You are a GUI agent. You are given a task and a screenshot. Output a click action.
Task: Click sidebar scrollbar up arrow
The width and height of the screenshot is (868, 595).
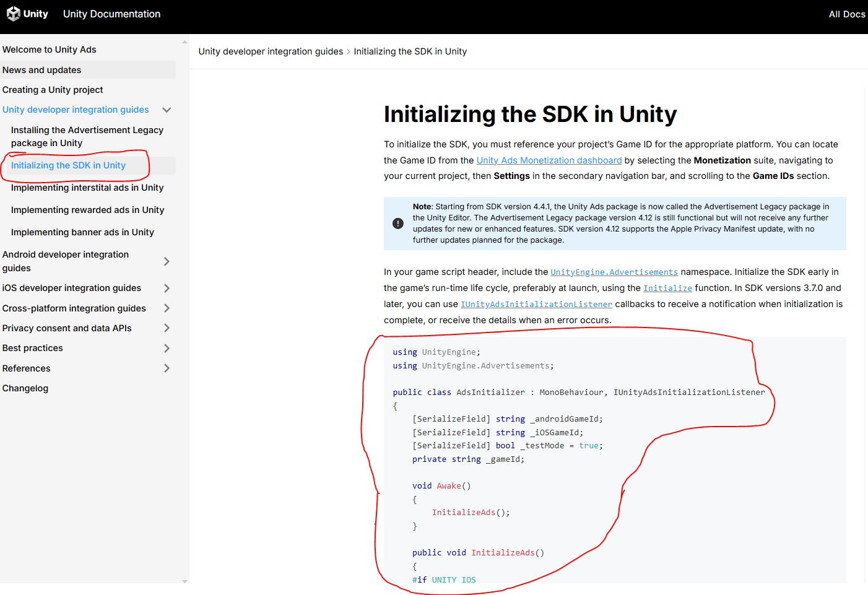pyautogui.click(x=184, y=42)
